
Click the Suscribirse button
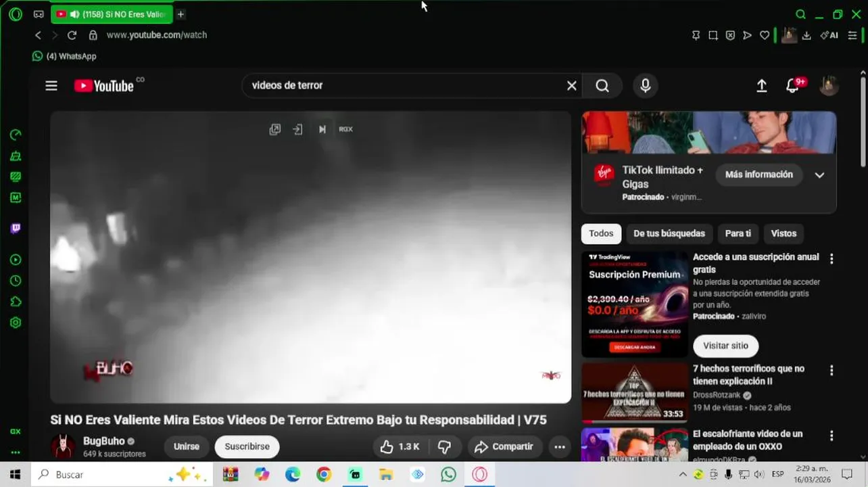coord(247,446)
